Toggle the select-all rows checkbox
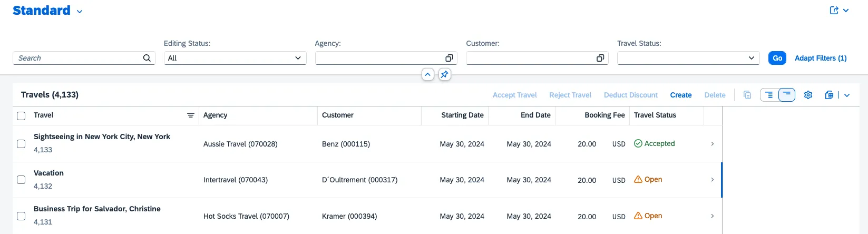This screenshot has height=234, width=868. tap(21, 116)
